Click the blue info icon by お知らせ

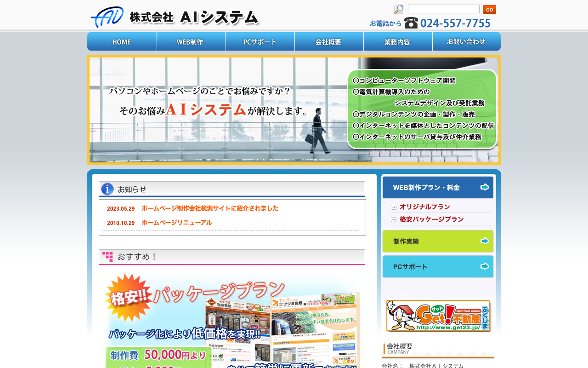pos(107,189)
